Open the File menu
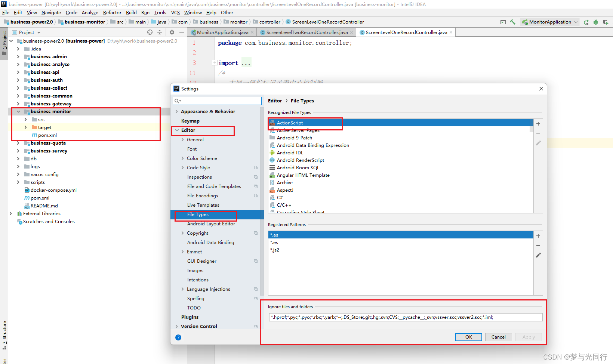 (6, 13)
